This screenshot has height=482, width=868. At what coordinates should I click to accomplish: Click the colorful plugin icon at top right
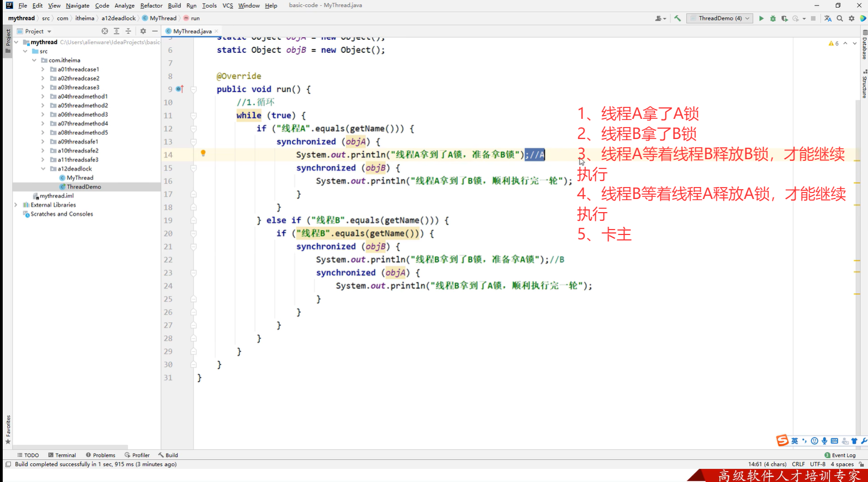(x=863, y=19)
